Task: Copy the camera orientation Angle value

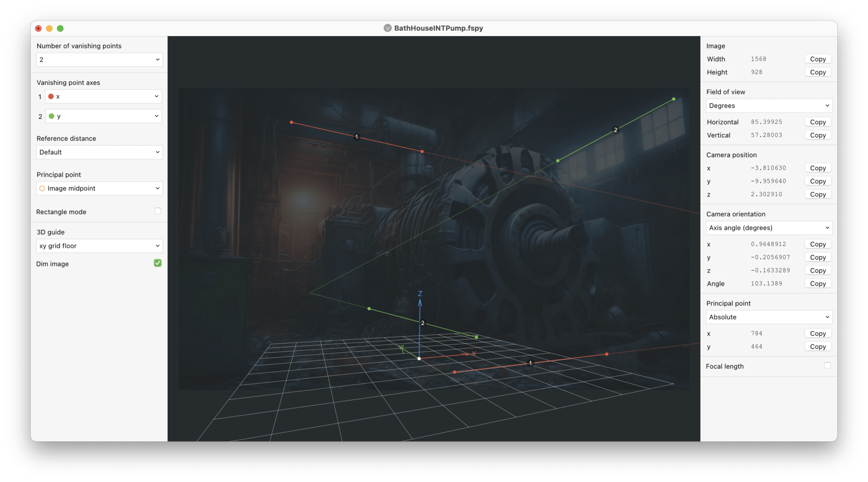Action: click(818, 284)
